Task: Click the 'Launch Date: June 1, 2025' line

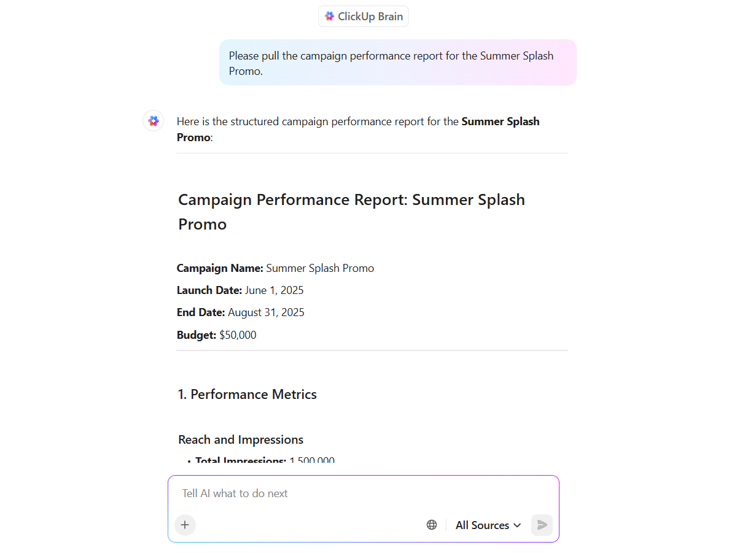Action: click(240, 290)
